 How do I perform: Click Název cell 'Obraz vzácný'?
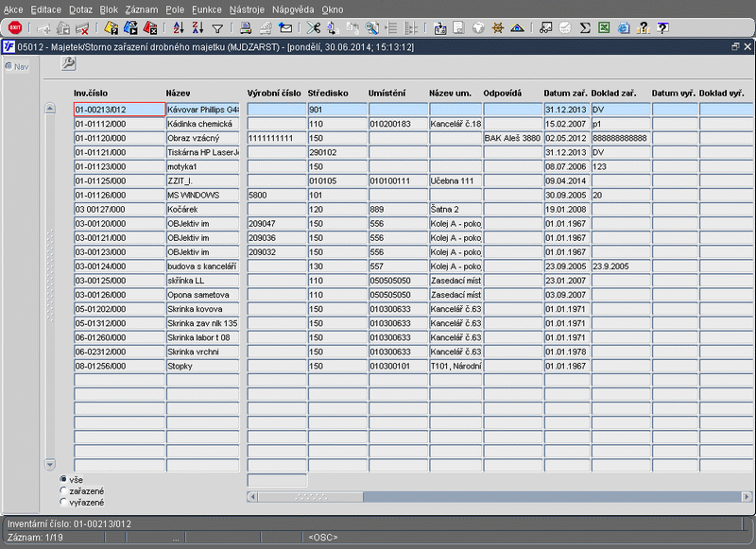[x=202, y=138]
